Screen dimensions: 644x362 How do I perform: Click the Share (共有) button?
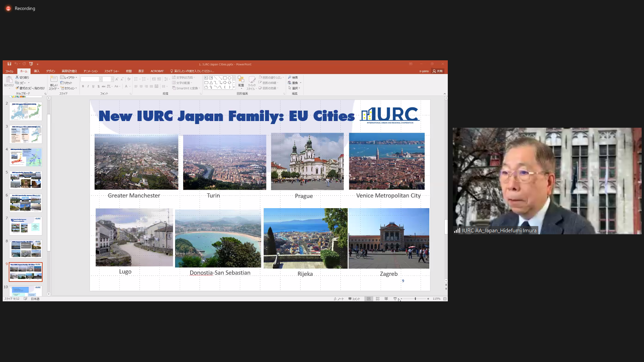pyautogui.click(x=438, y=71)
